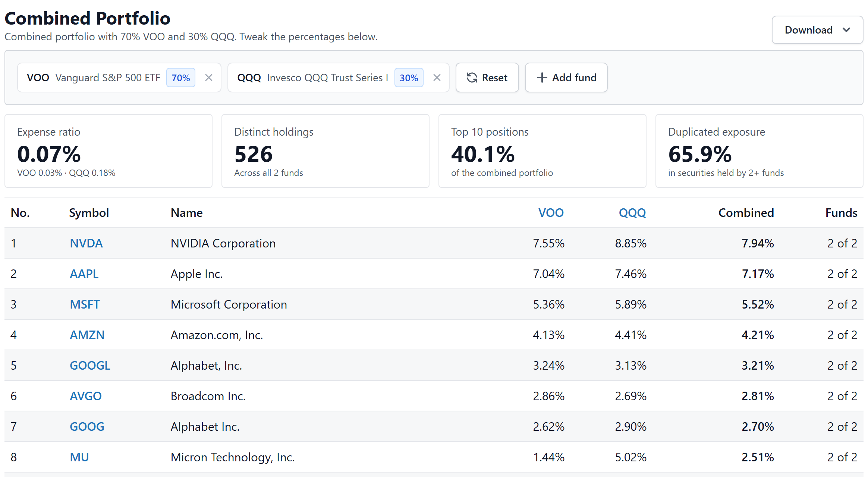
Task: Open the MSFT symbol link
Action: click(85, 304)
